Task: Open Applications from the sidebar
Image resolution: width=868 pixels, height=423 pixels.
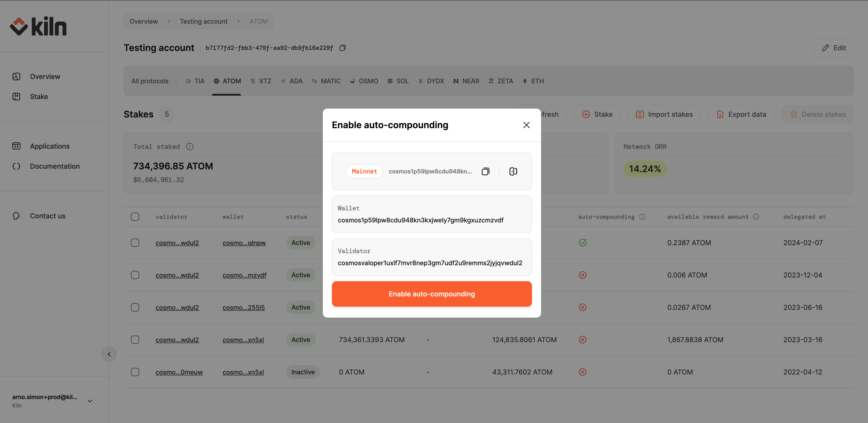Action: [x=50, y=146]
